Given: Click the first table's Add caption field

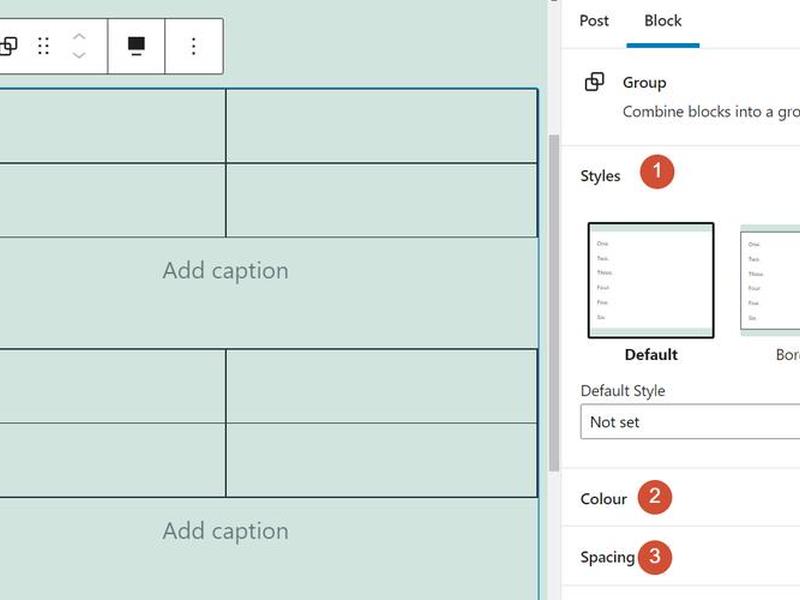Looking at the screenshot, I should click(x=226, y=271).
